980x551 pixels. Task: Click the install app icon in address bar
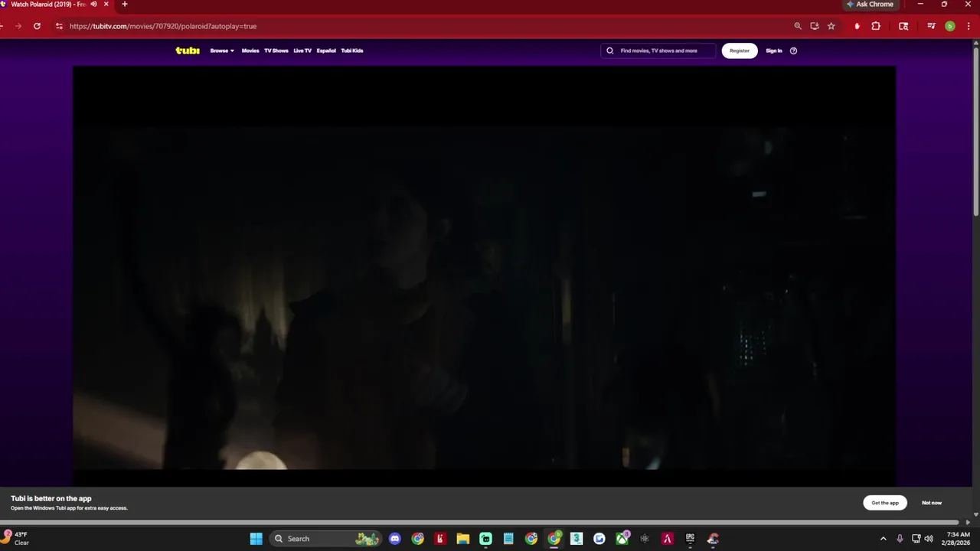(x=815, y=26)
